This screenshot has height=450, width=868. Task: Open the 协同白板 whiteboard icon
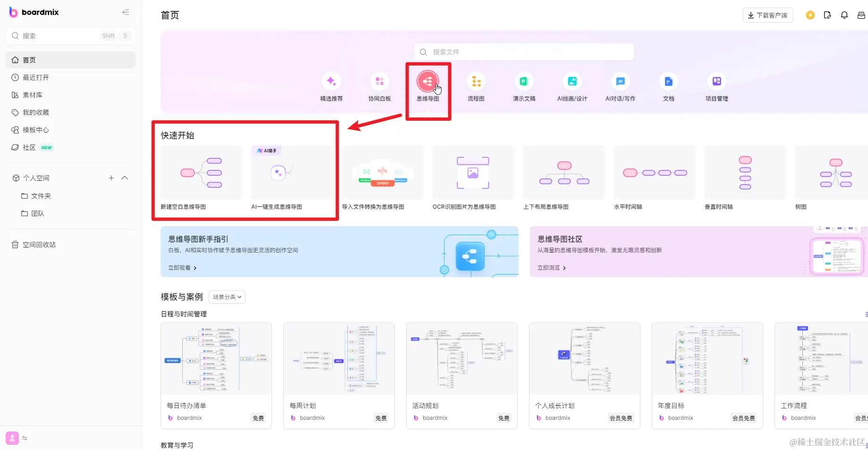[380, 81]
